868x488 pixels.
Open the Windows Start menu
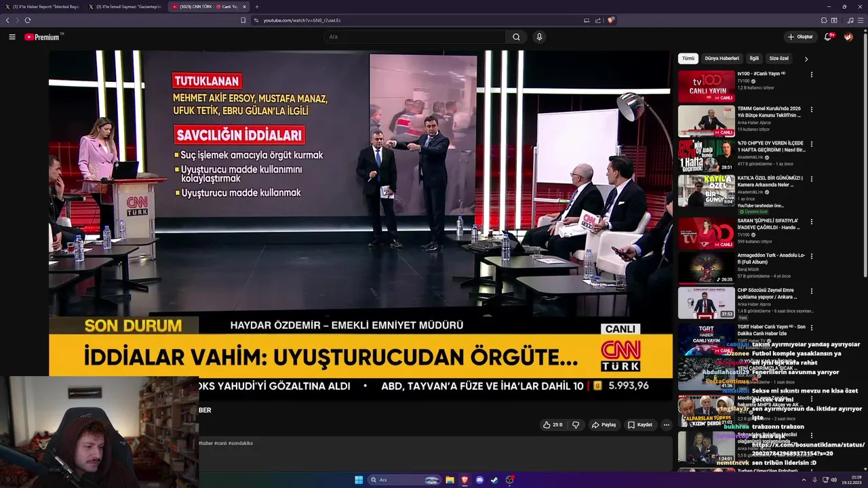pos(359,480)
